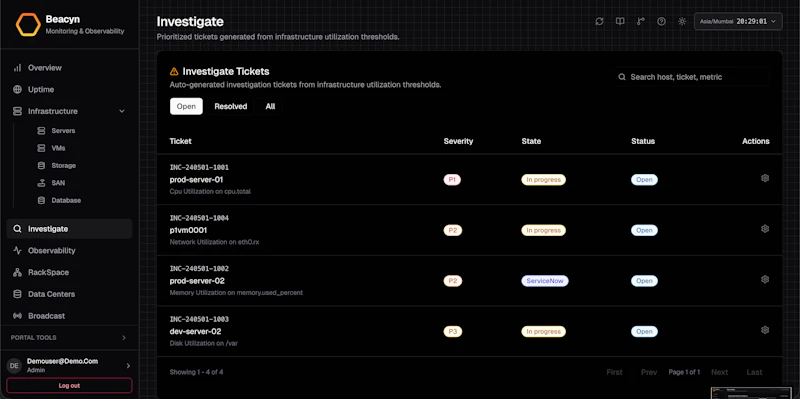Click the ServiceNow state badge
The height and width of the screenshot is (399, 800).
(544, 281)
